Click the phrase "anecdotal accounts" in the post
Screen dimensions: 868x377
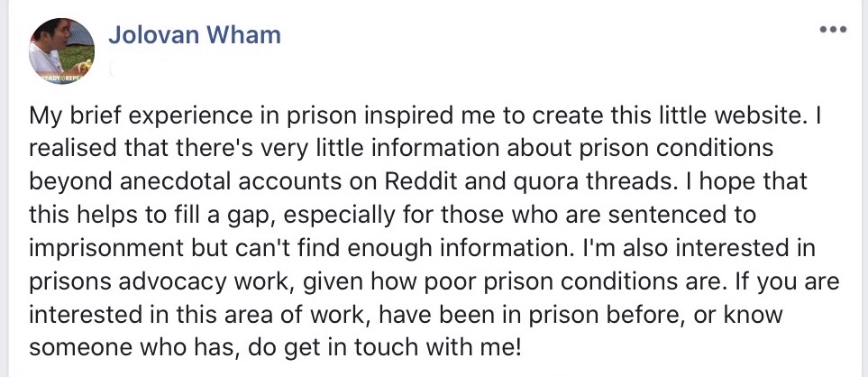[241, 181]
